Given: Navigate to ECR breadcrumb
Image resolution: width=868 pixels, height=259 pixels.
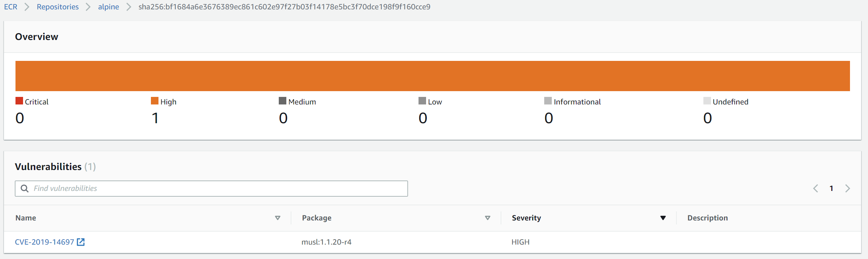Looking at the screenshot, I should [x=11, y=7].
